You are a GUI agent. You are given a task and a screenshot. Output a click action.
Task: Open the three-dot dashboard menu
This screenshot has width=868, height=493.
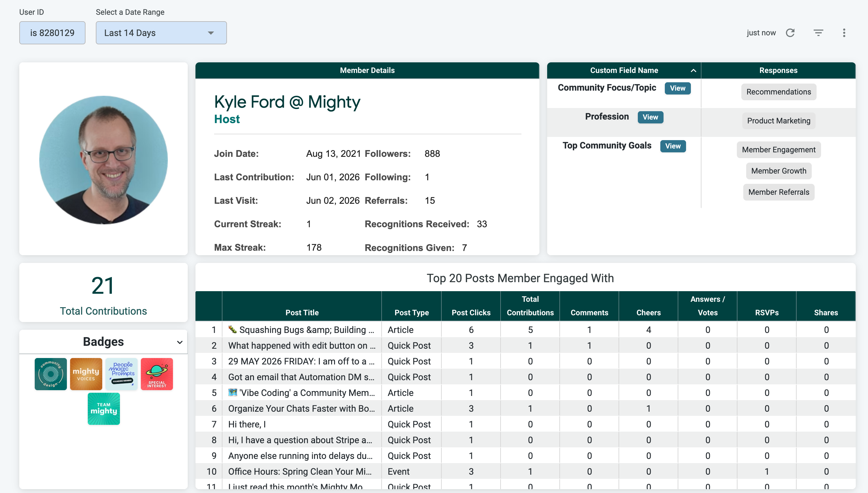[844, 33]
